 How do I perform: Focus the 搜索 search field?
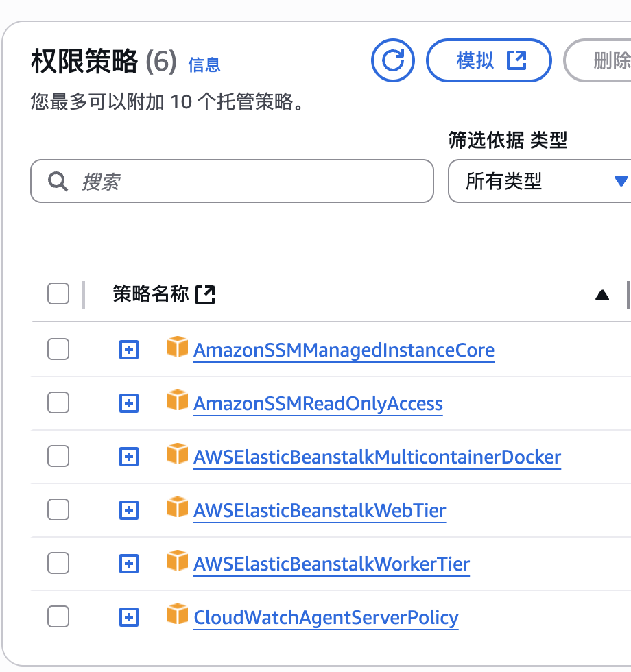coord(232,181)
